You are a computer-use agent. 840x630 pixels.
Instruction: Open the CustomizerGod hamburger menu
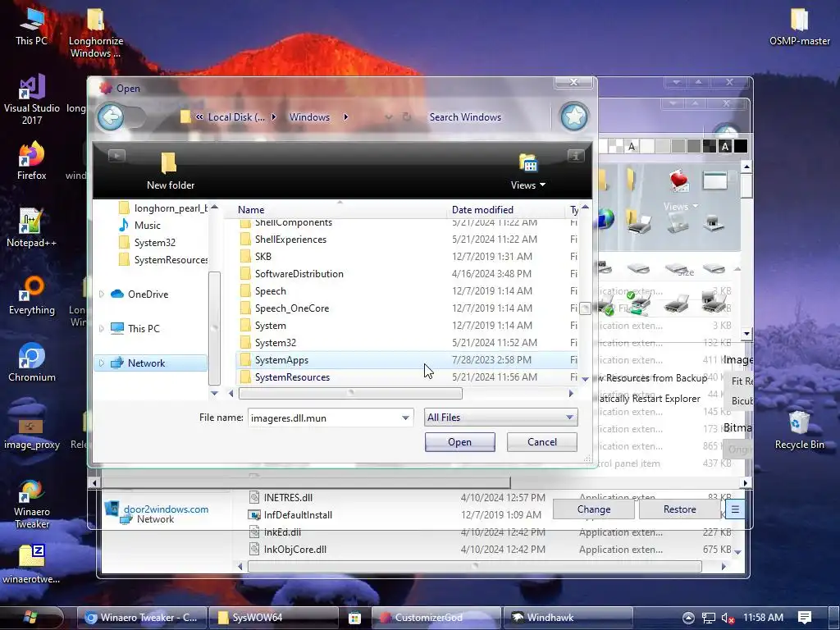tap(735, 509)
